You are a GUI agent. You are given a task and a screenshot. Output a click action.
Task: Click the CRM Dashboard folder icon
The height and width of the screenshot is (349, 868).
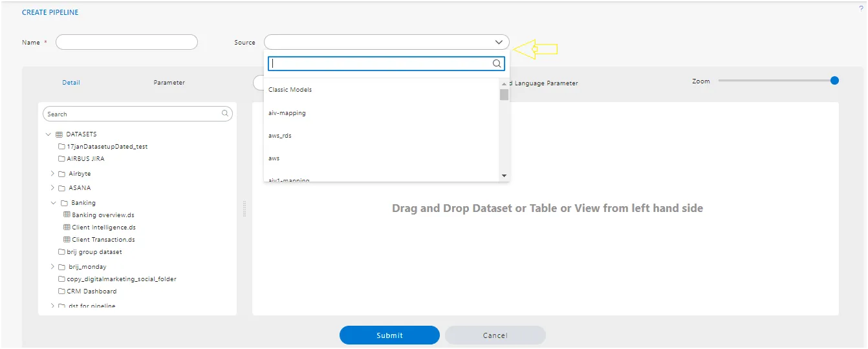[61, 291]
